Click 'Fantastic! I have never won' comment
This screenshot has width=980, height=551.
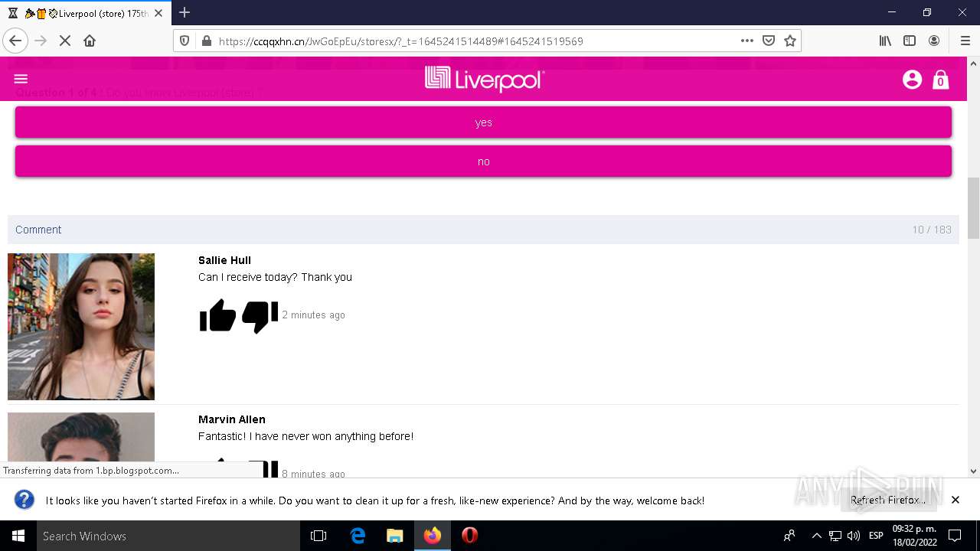tap(306, 436)
